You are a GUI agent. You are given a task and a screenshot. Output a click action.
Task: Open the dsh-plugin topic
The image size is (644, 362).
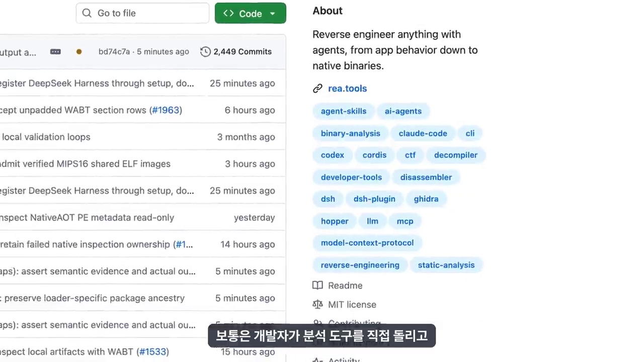point(374,199)
